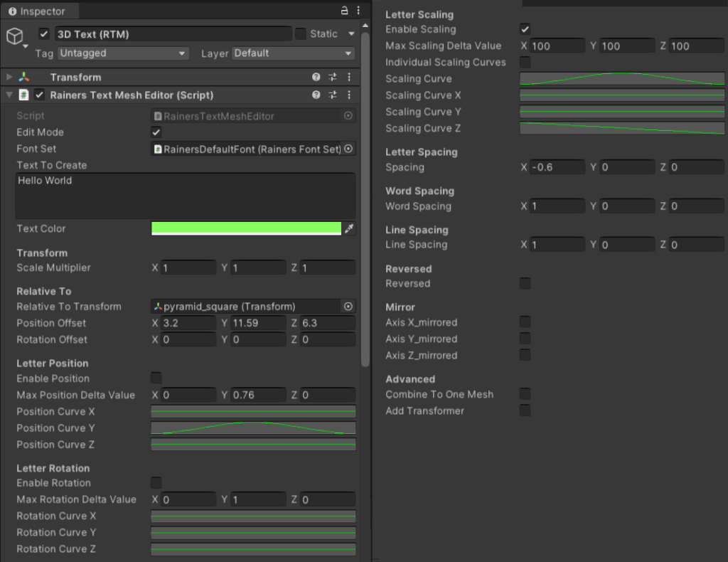This screenshot has height=562, width=728.
Task: Enable Individual Scaling Curves checkbox
Action: click(x=525, y=62)
